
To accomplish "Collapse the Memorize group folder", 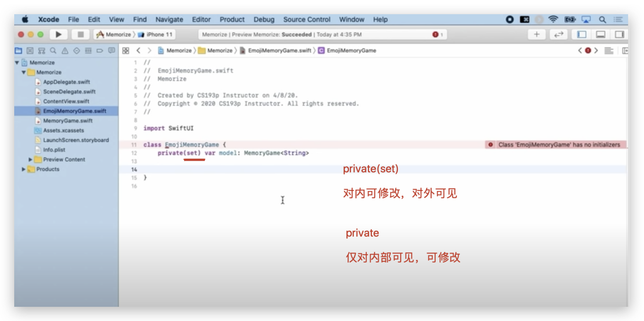I will [23, 72].
